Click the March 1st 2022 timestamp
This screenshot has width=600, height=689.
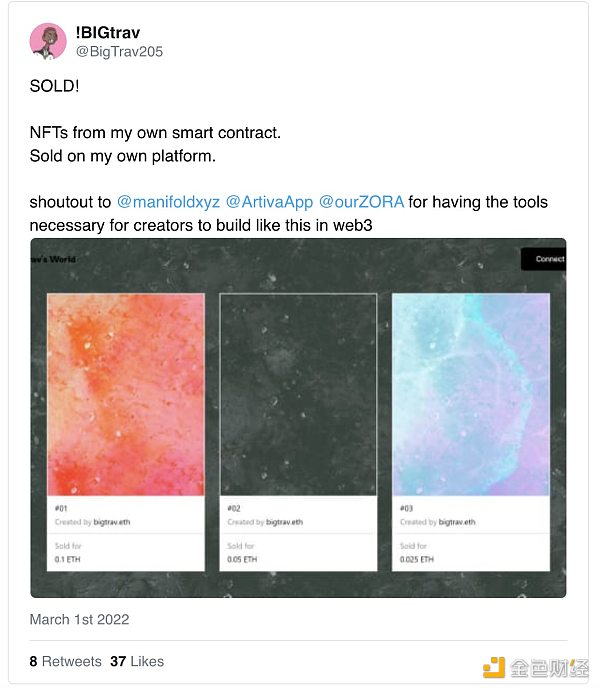pos(79,620)
